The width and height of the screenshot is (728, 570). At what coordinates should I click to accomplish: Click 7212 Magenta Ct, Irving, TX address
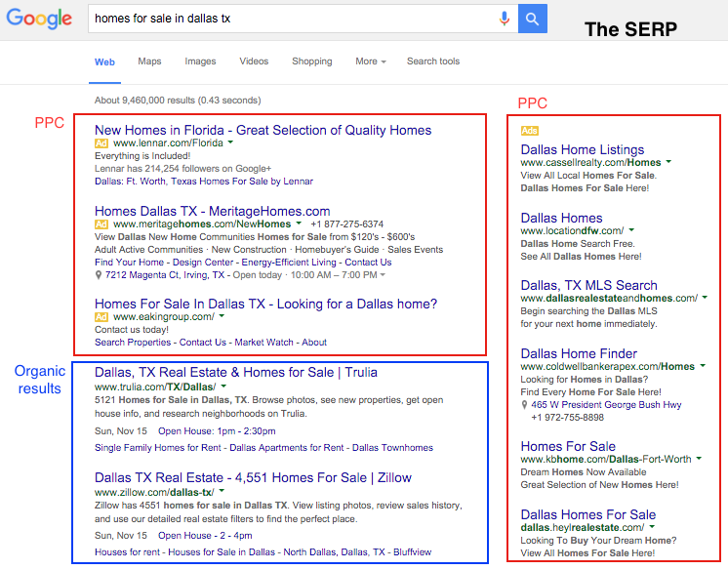point(164,275)
